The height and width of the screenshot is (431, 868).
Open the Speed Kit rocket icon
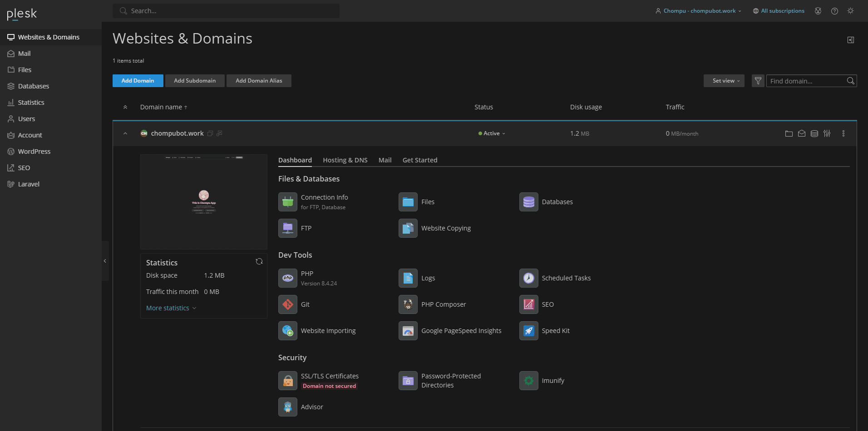coord(529,331)
